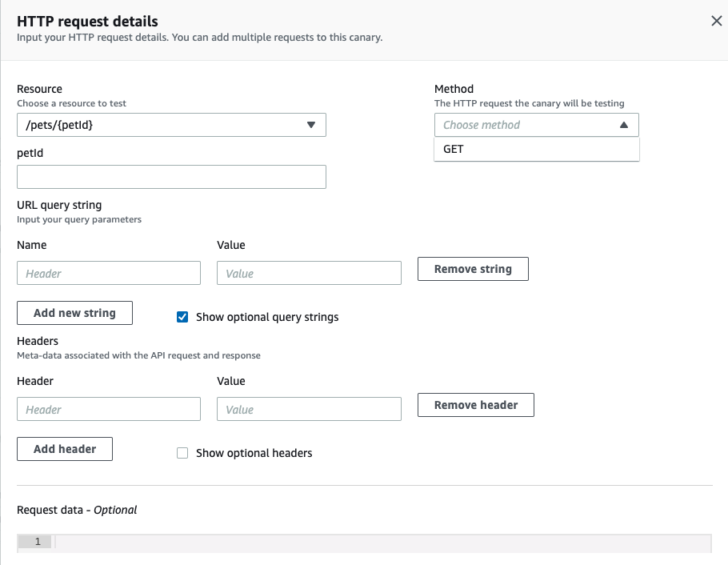Click the petId input field
Image resolution: width=728 pixels, height=565 pixels.
171,177
